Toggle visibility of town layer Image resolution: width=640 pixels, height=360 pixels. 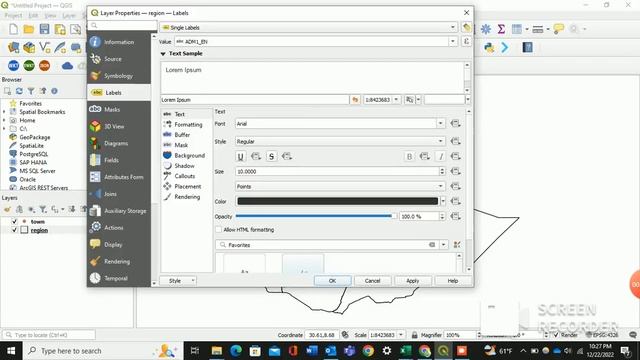[x=14, y=222]
